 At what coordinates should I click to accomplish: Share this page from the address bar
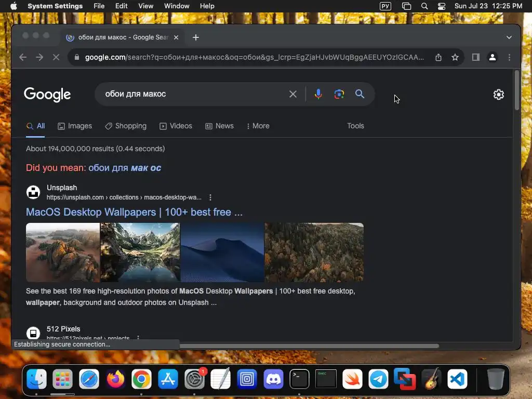(x=438, y=57)
